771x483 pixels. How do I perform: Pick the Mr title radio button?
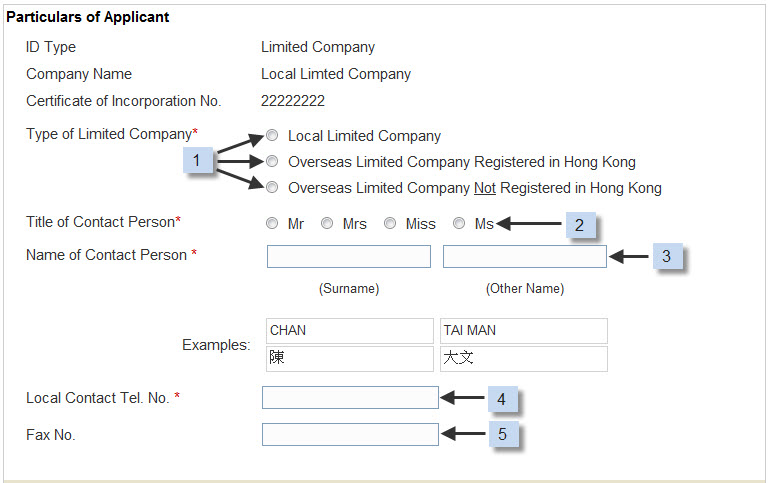tap(272, 223)
